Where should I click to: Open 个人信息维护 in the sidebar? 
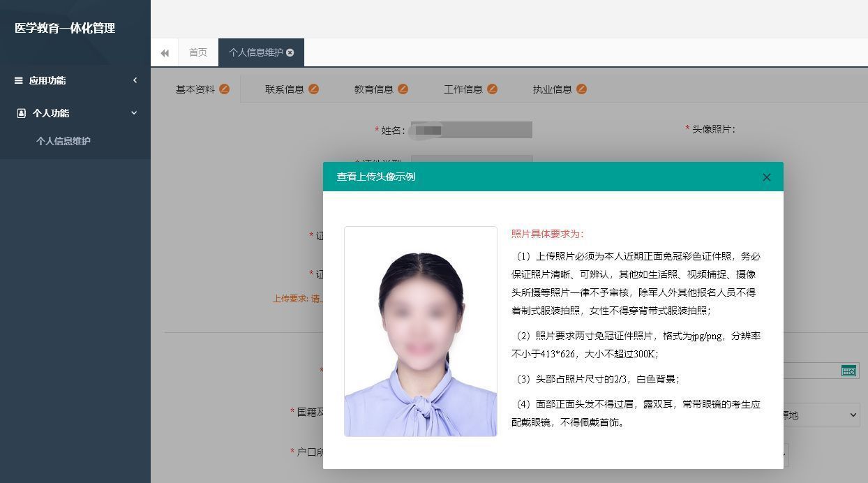63,141
